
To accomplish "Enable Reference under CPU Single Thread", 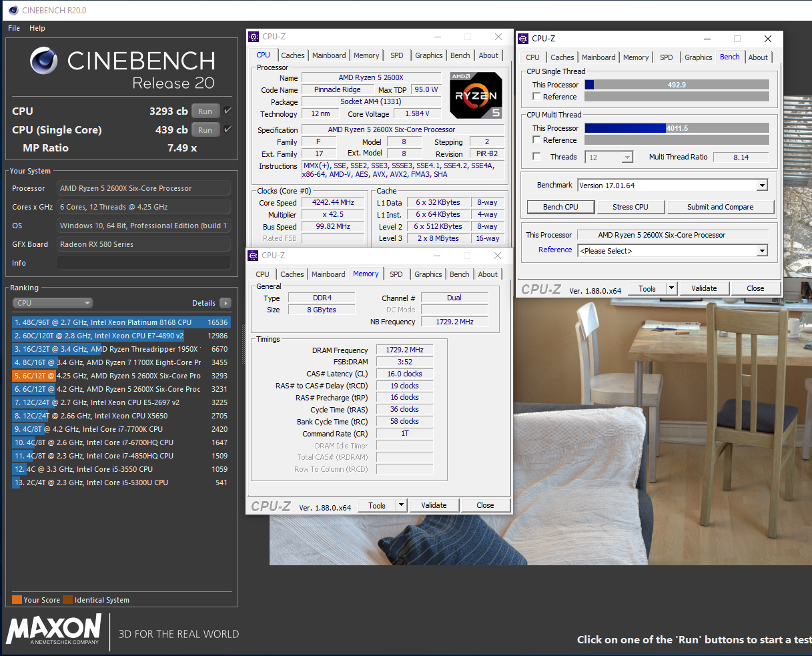I will click(x=536, y=97).
